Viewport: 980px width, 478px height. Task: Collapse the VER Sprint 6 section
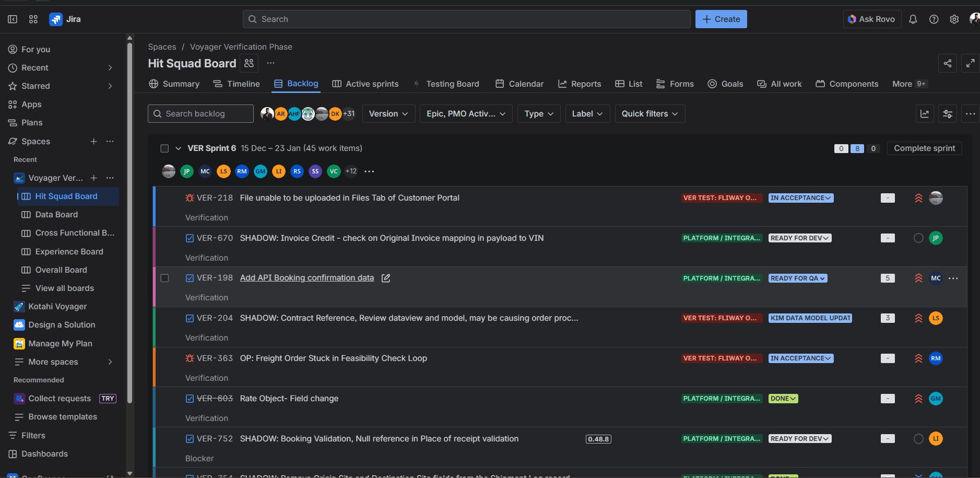(178, 148)
